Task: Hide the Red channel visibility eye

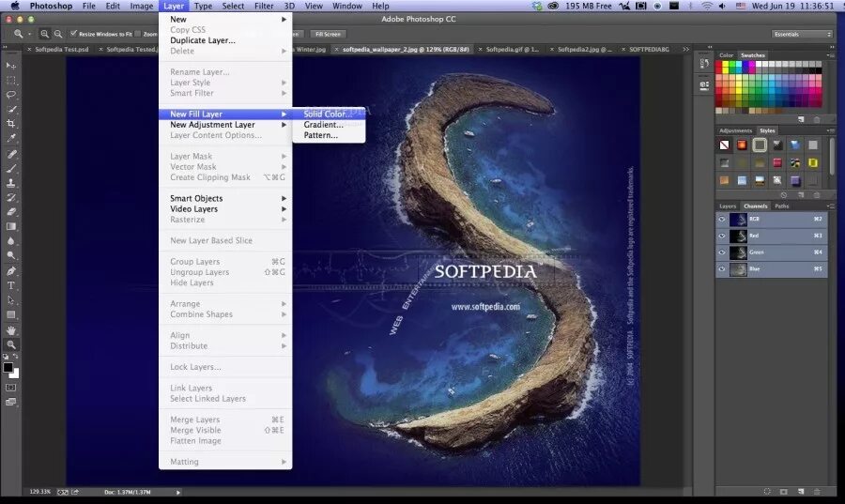Action: click(722, 236)
